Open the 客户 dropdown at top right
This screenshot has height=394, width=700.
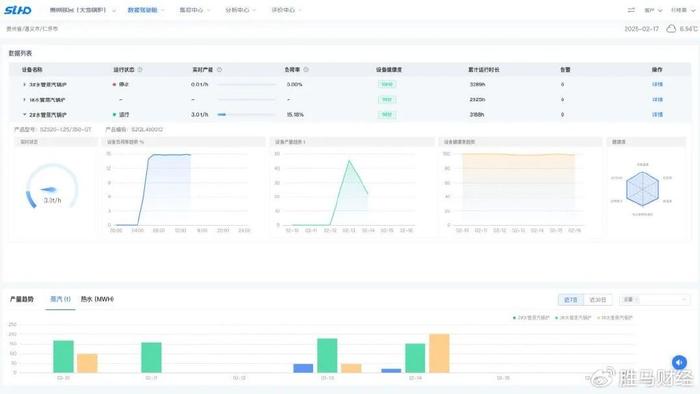[x=653, y=10]
